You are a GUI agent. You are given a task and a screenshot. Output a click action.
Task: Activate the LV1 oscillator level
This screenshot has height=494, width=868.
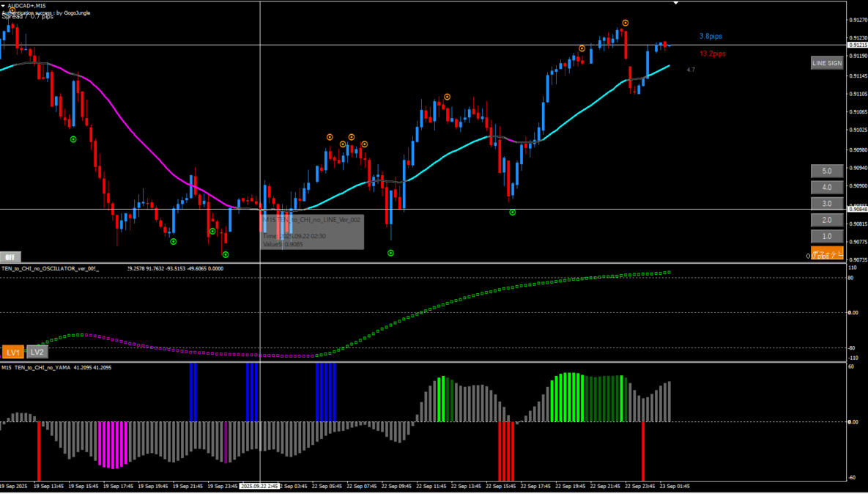[x=12, y=353]
